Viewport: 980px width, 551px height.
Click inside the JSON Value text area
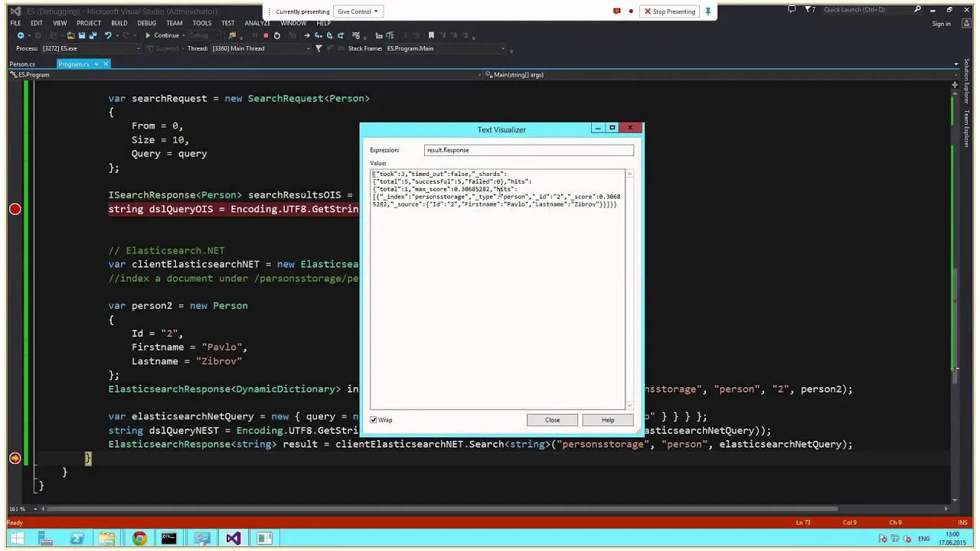click(498, 291)
